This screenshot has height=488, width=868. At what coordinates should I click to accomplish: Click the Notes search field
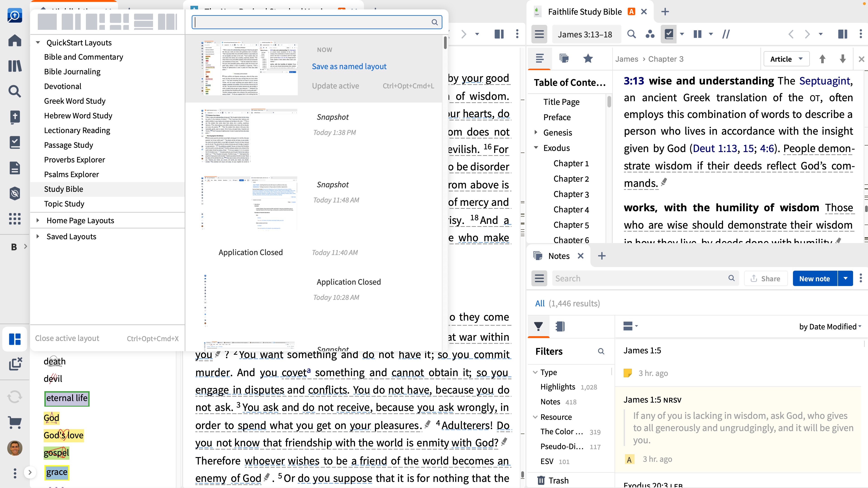pyautogui.click(x=645, y=279)
